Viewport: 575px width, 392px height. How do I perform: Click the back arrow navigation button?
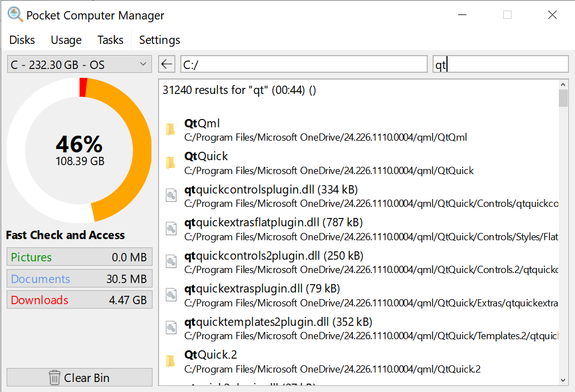(x=166, y=64)
